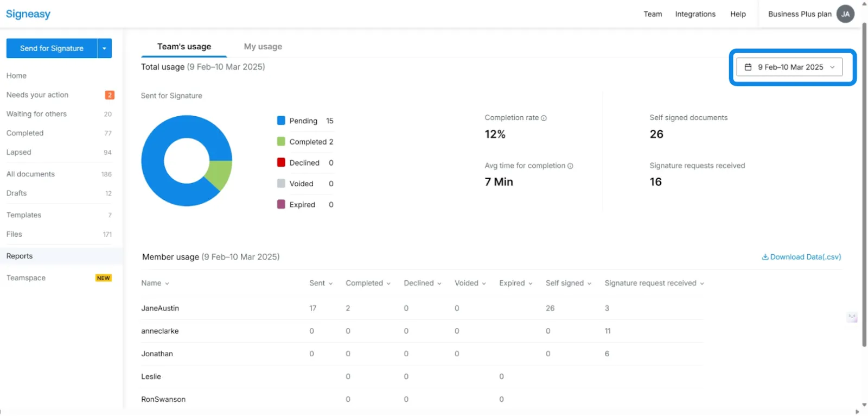Click the floating widget icon at right edge
The image size is (868, 416).
(x=852, y=317)
